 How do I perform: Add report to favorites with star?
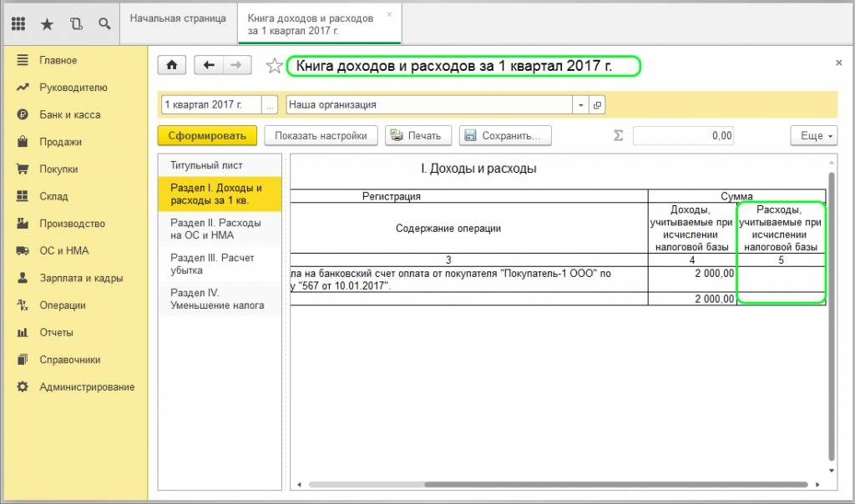pyautogui.click(x=274, y=66)
